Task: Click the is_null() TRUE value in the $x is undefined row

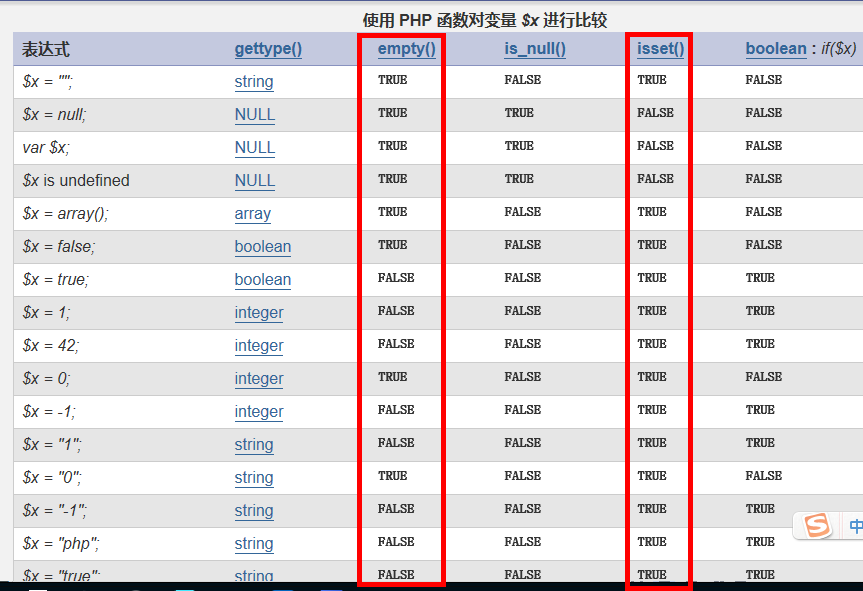Action: click(x=519, y=179)
